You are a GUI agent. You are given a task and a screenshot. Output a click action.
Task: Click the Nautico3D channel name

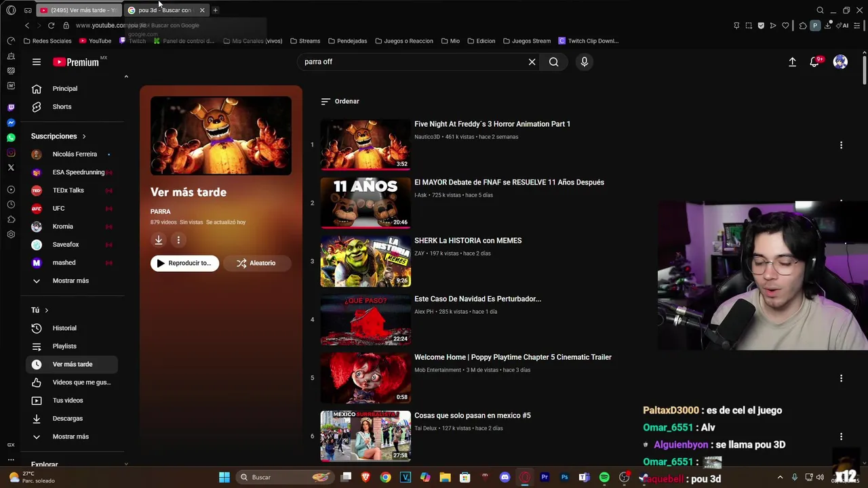[427, 137]
